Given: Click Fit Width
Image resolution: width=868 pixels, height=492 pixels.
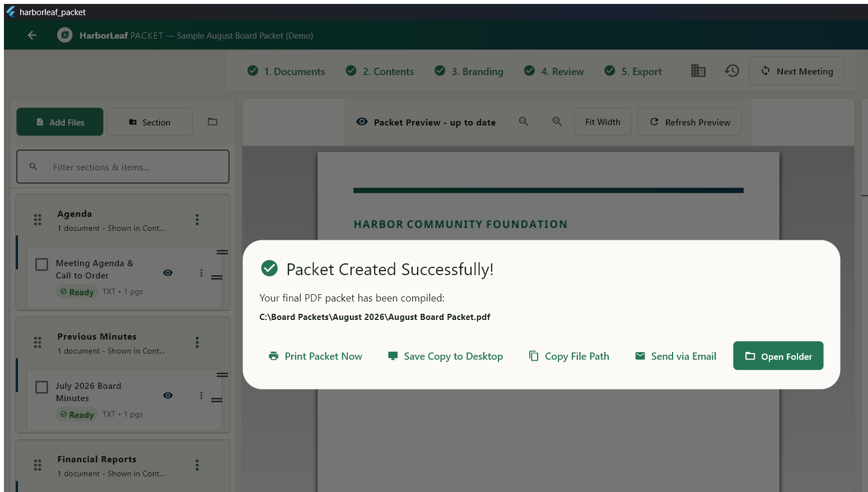Looking at the screenshot, I should pos(603,122).
